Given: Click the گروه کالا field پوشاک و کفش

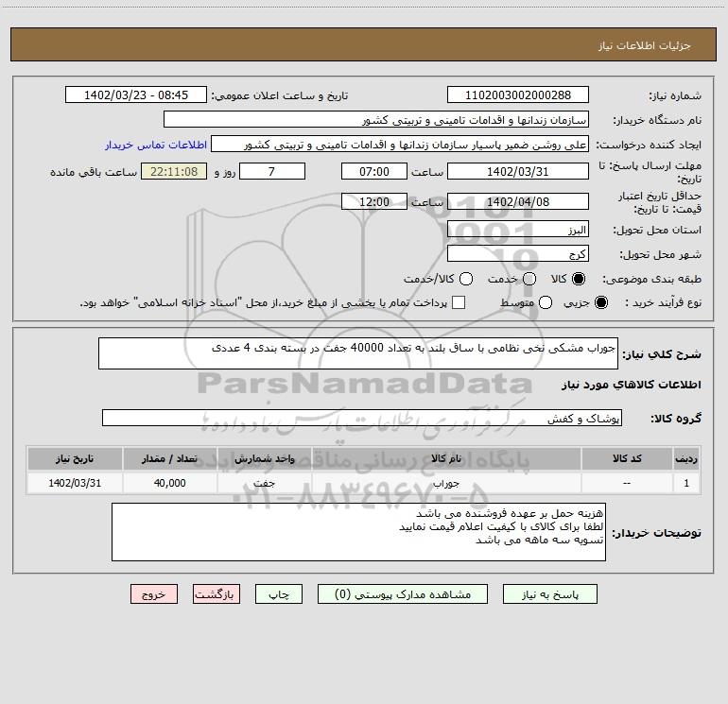Looking at the screenshot, I should point(362,418).
